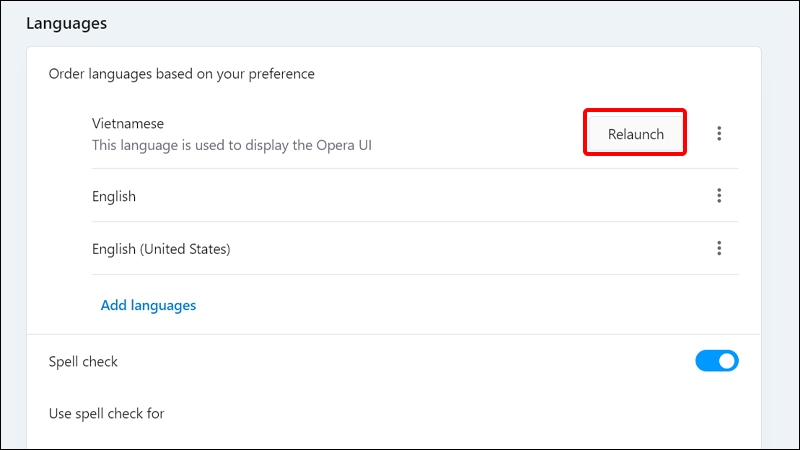Open more actions for plain English
The image size is (800, 450).
[x=719, y=196]
